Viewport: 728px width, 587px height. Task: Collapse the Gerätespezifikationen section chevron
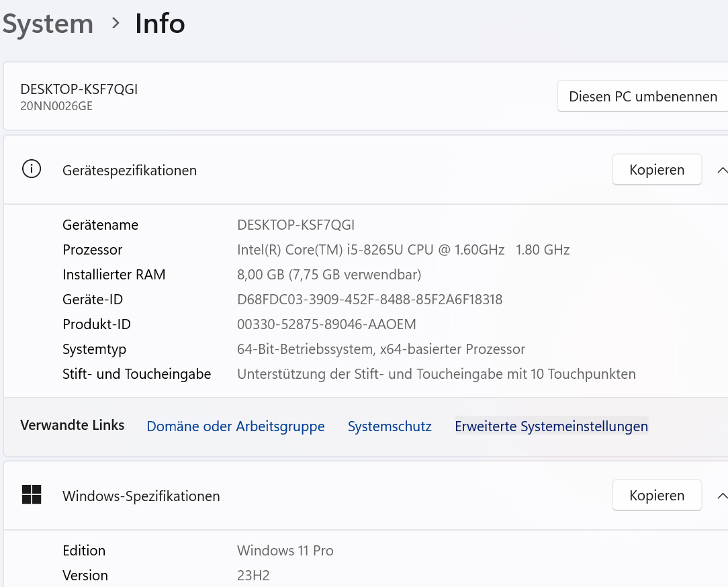click(x=722, y=170)
